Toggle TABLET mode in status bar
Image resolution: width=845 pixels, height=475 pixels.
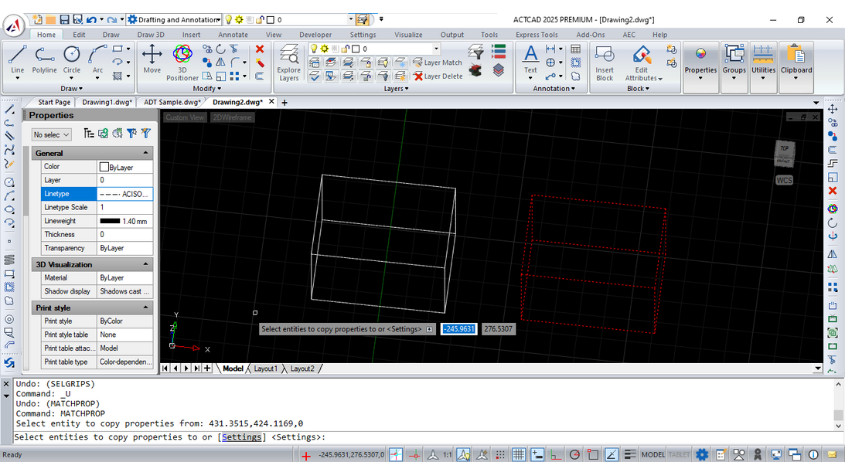[679, 455]
